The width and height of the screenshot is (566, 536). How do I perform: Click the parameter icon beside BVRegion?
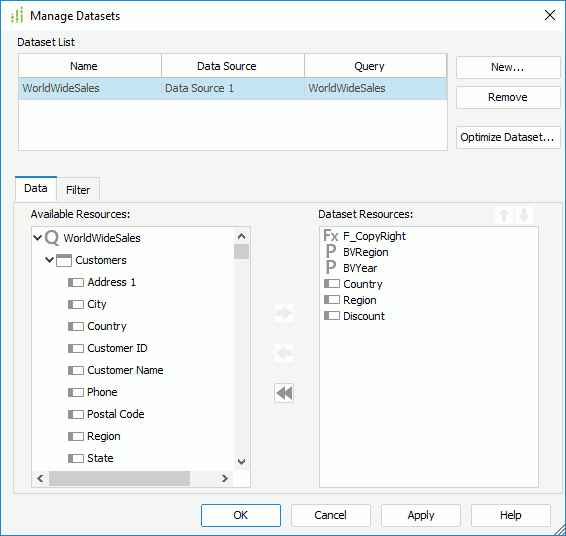tap(331, 252)
